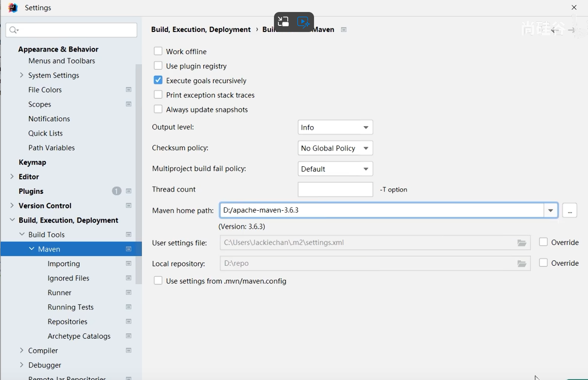Viewport: 588px width, 380px height.
Task: Select Importing under Maven
Action: click(x=64, y=264)
